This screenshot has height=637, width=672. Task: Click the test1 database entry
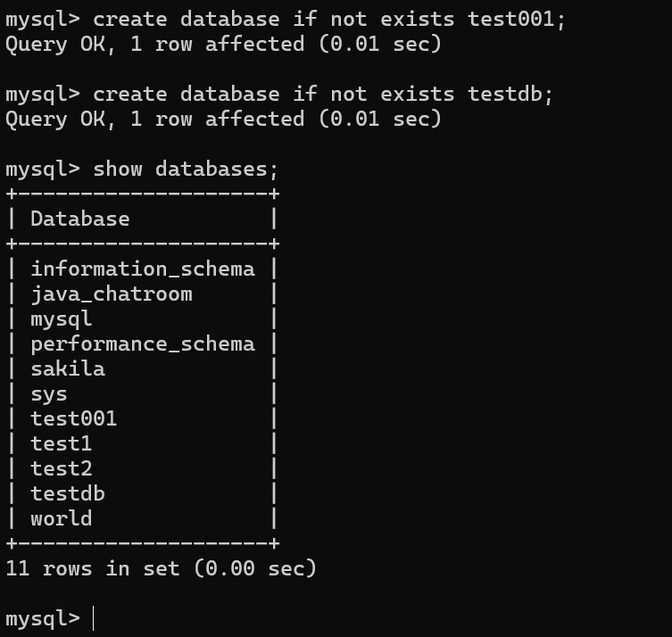(61, 443)
